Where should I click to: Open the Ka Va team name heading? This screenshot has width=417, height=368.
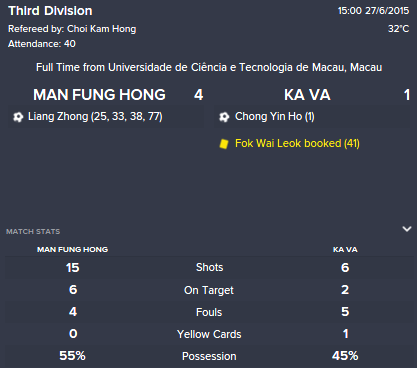click(x=307, y=95)
